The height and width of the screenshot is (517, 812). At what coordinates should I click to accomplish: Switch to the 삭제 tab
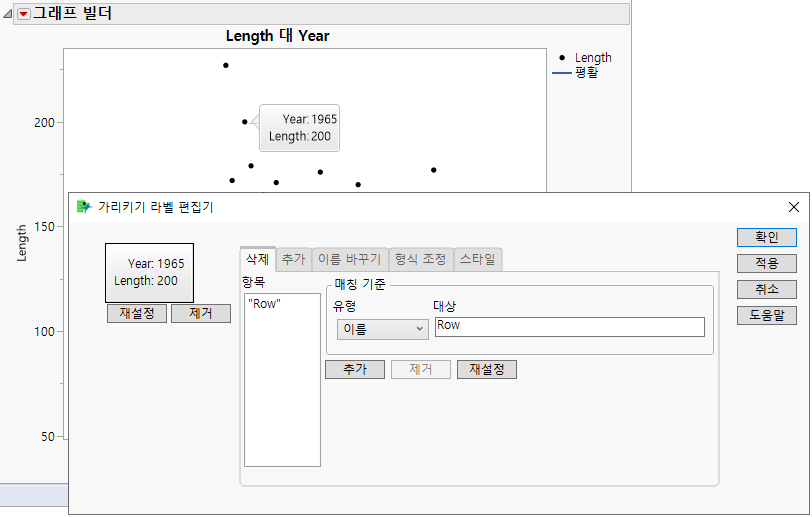click(x=257, y=258)
